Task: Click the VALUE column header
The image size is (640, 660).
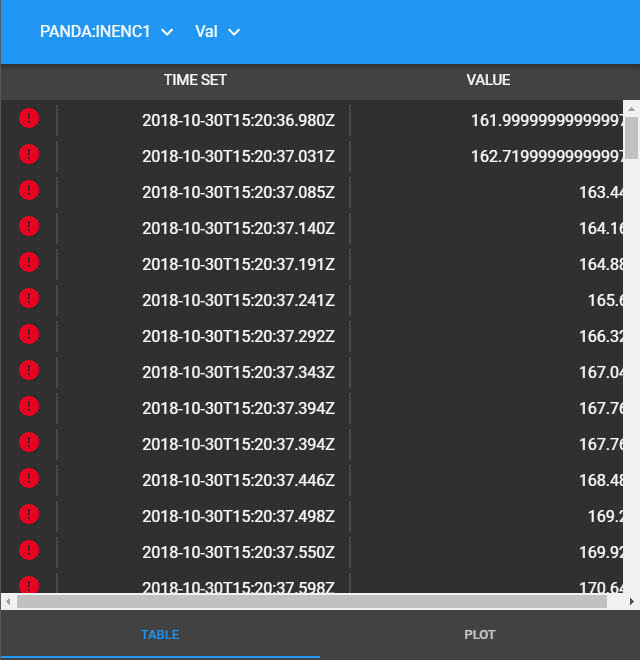Action: [488, 80]
